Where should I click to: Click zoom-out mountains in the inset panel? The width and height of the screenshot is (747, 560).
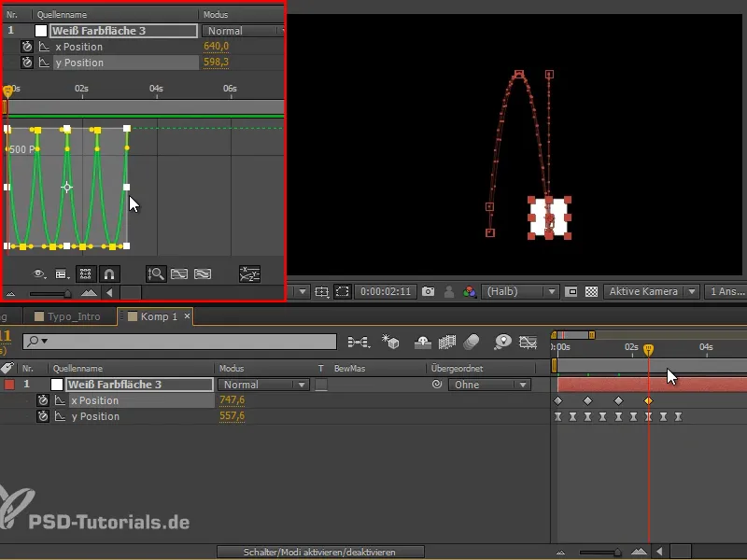(10, 293)
